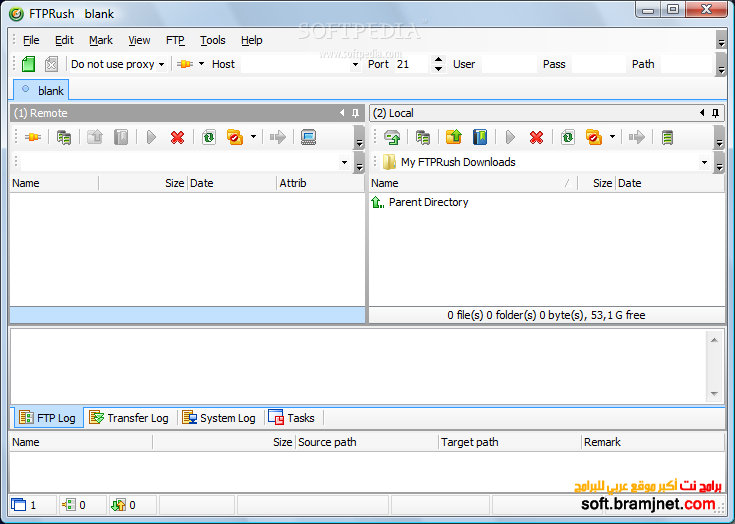Image resolution: width=735 pixels, height=524 pixels.
Task: Click Remote pane bookmark icon
Action: [x=121, y=137]
